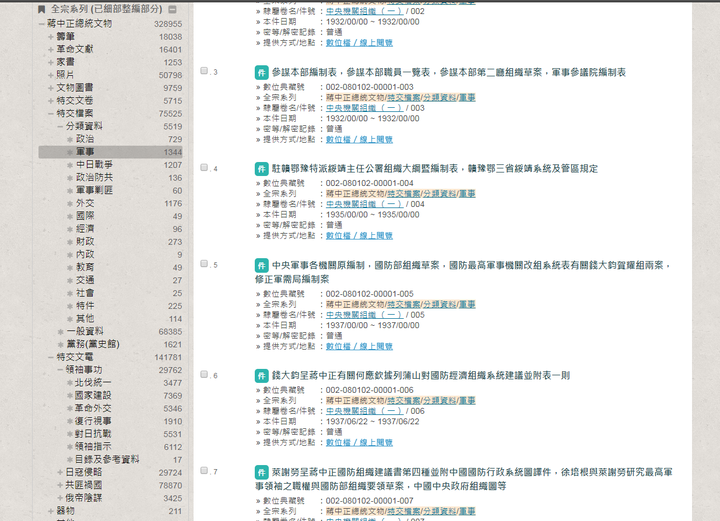Select 政治防共 category in the tree

tap(94, 178)
